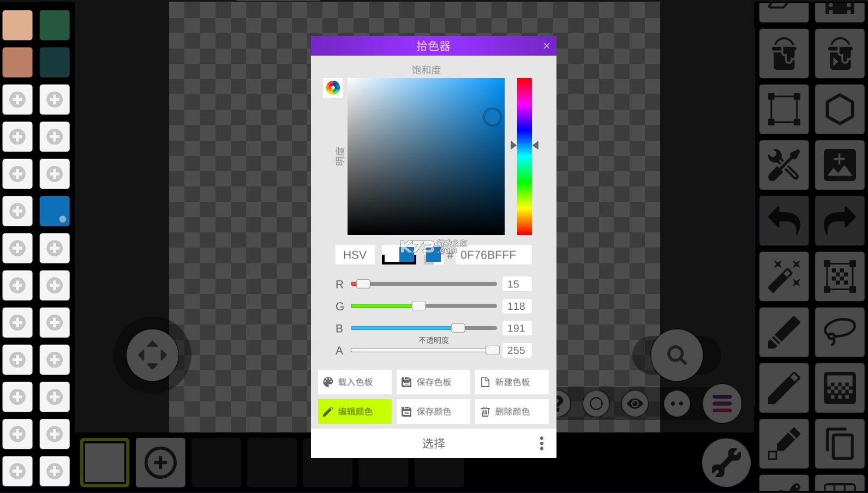Add a new frame with plus button

tap(160, 462)
